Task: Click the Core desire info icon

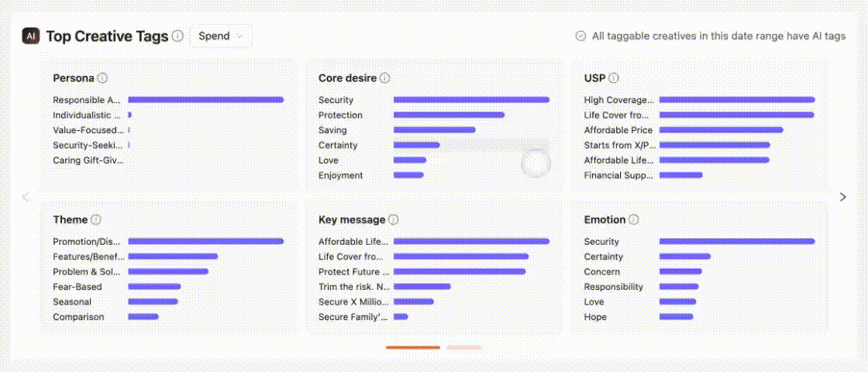Action: click(385, 78)
